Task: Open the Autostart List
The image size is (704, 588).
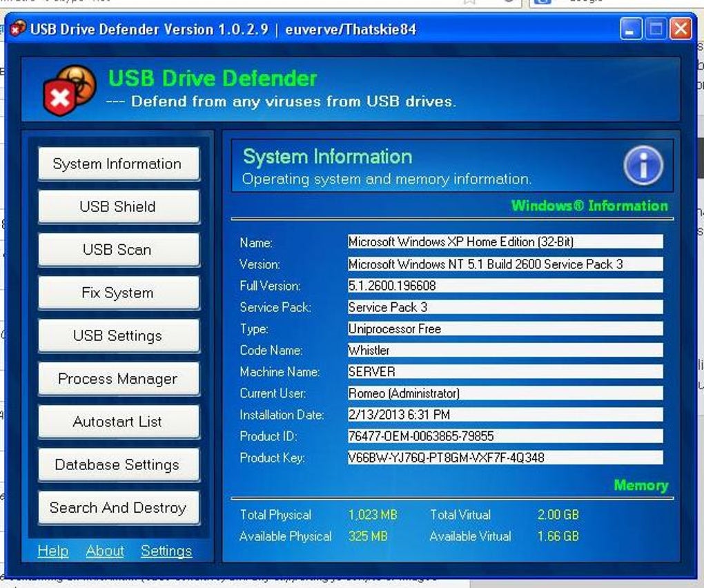Action: [x=119, y=422]
